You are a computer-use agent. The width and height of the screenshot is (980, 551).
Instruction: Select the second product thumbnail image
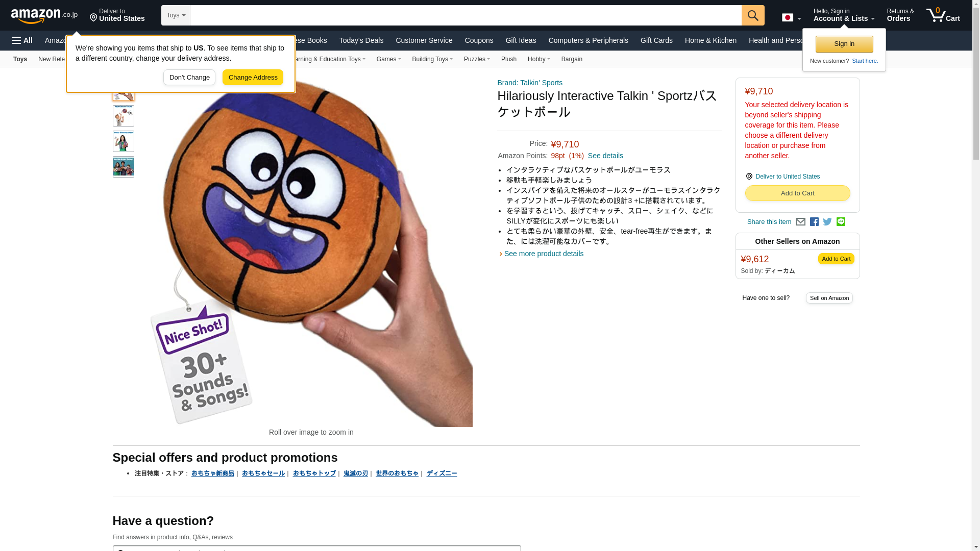point(124,116)
